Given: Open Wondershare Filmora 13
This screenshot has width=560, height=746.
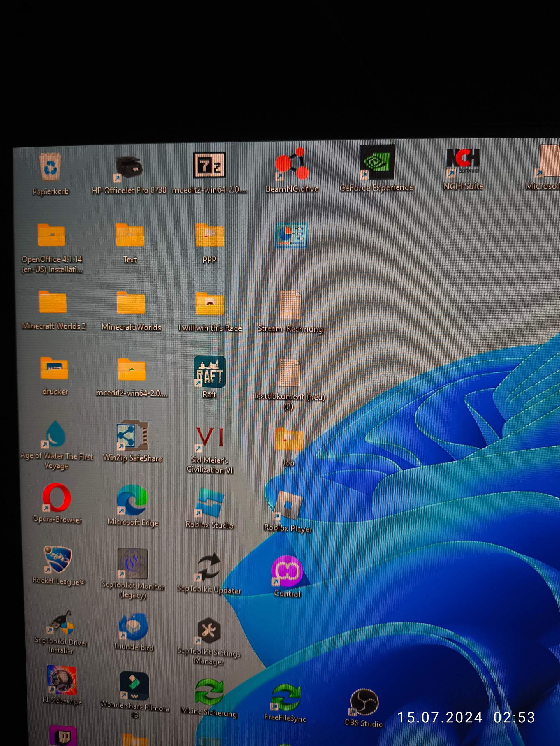Looking at the screenshot, I should click(x=134, y=686).
